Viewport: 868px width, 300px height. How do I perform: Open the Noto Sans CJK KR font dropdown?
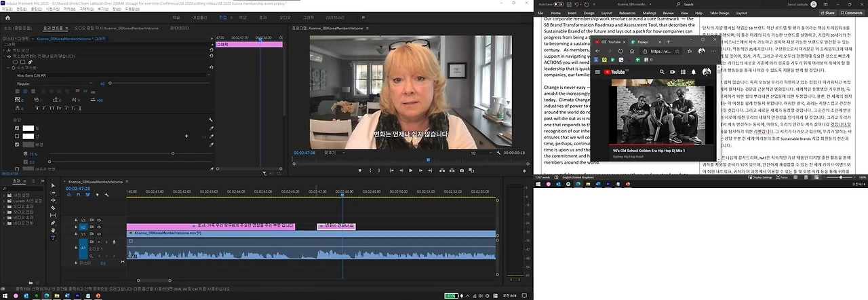pyautogui.click(x=113, y=75)
